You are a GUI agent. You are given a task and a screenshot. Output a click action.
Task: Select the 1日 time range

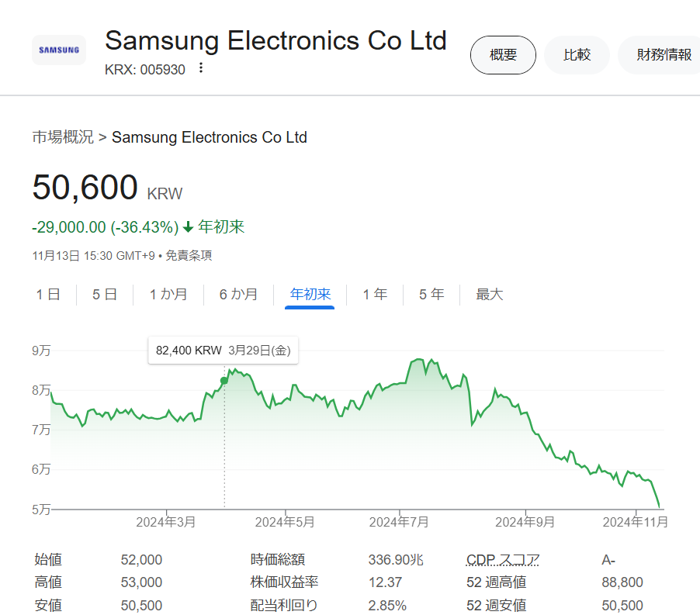tap(48, 295)
